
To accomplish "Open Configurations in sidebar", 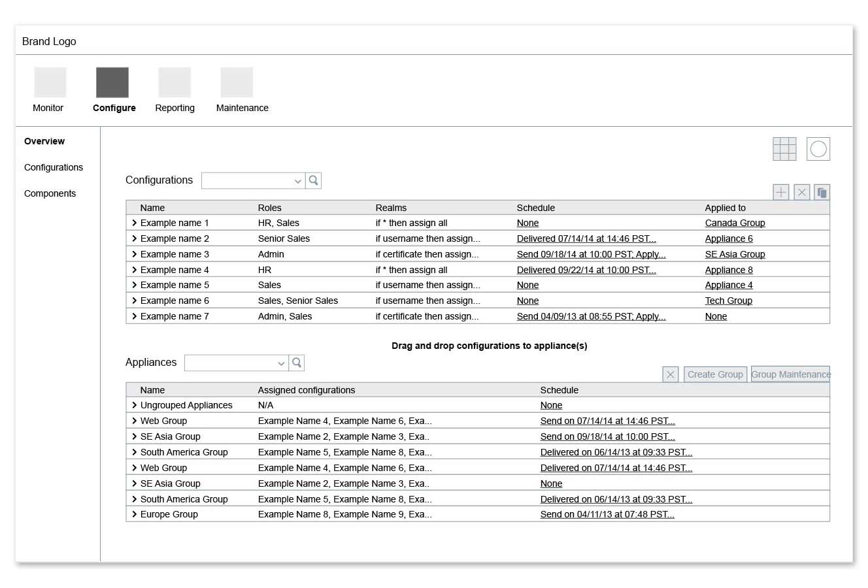I will [54, 167].
